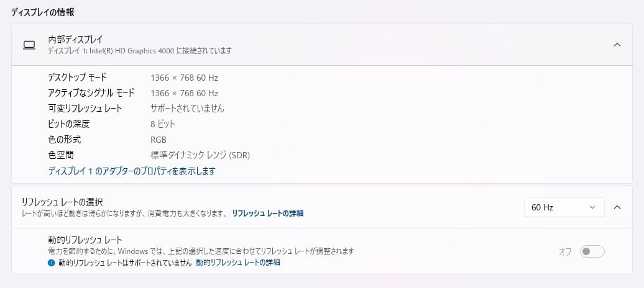Click the 内部ディスプレイ header title
The image size is (644, 288).
pyautogui.click(x=75, y=40)
